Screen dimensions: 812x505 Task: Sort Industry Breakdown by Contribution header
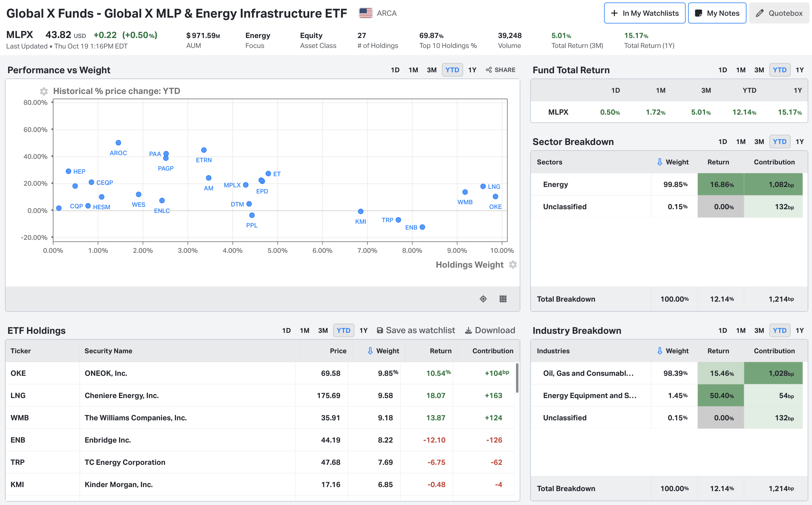774,351
